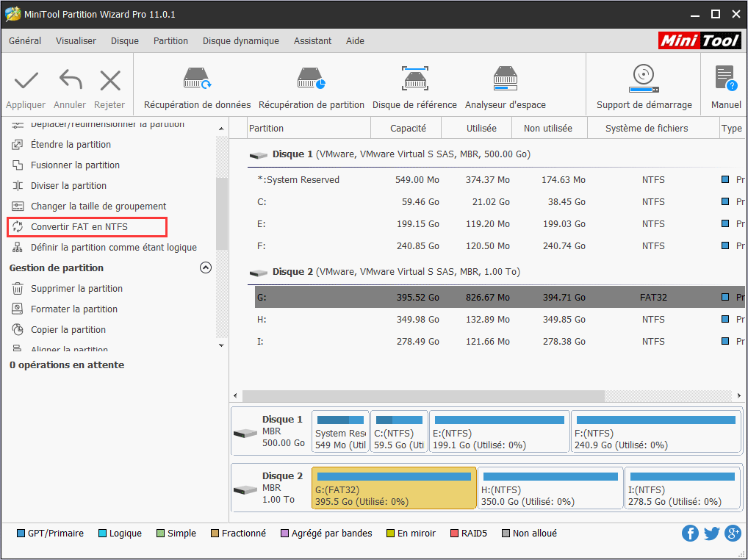Click the MiniTool logo
The image size is (748, 560).
pos(700,40)
